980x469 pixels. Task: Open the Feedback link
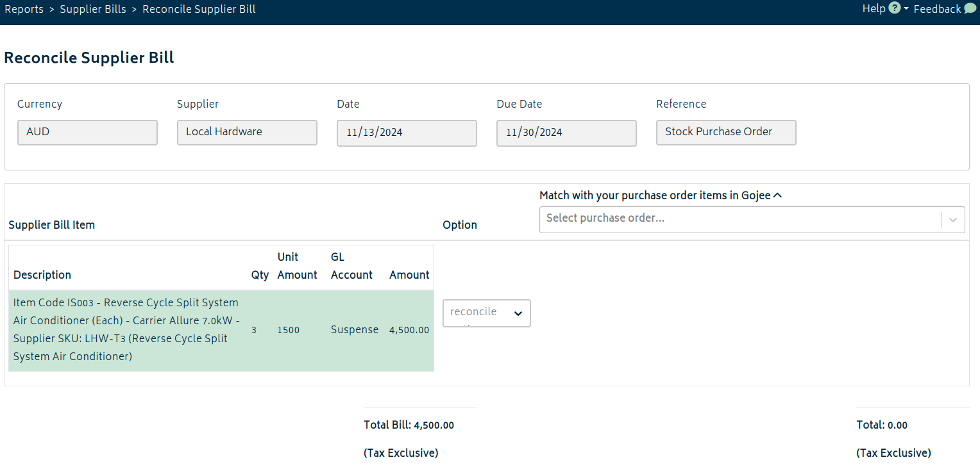(x=937, y=9)
